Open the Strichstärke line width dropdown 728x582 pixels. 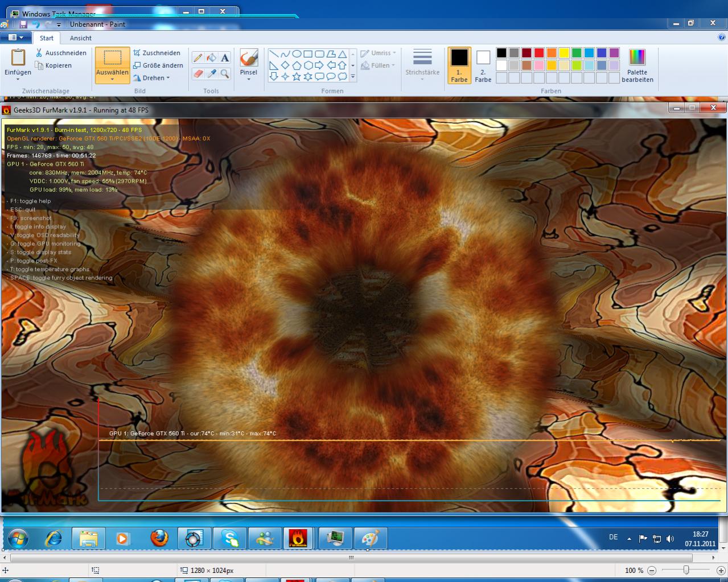pos(422,65)
